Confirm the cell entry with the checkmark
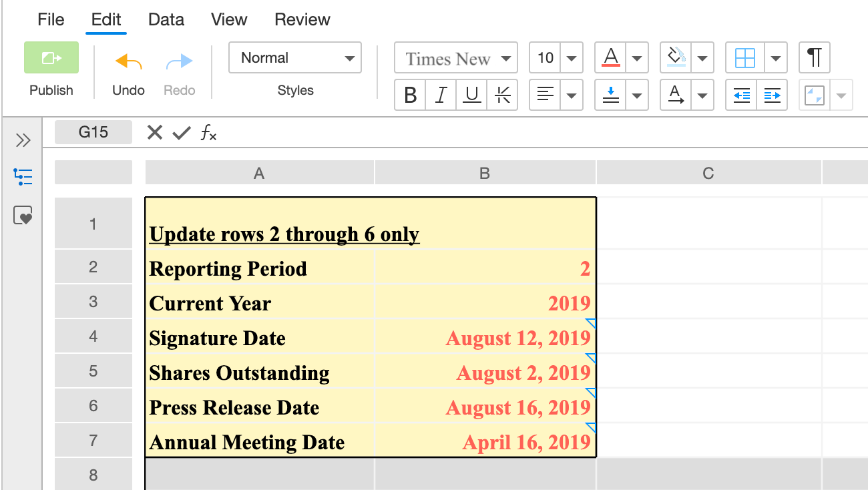868x490 pixels. [x=180, y=132]
